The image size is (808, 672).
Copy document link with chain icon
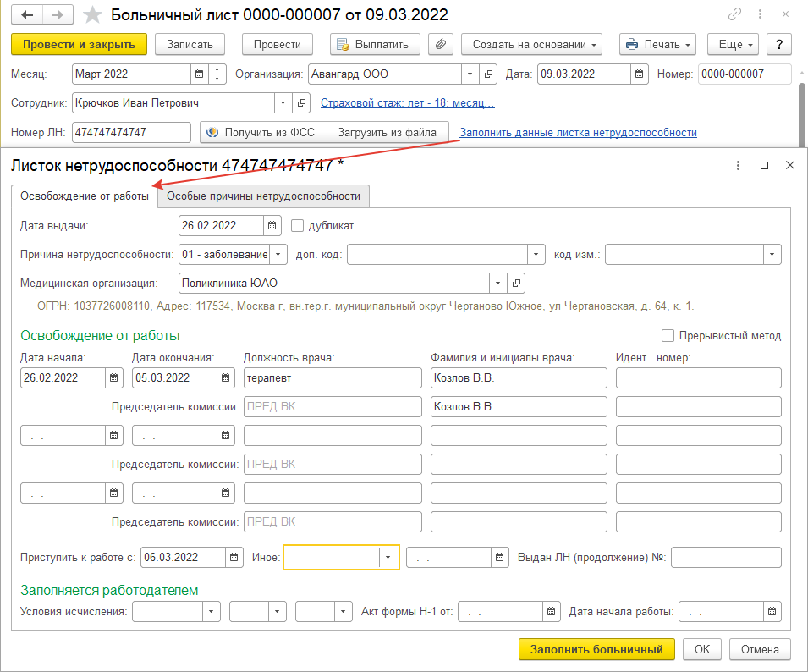(x=734, y=14)
